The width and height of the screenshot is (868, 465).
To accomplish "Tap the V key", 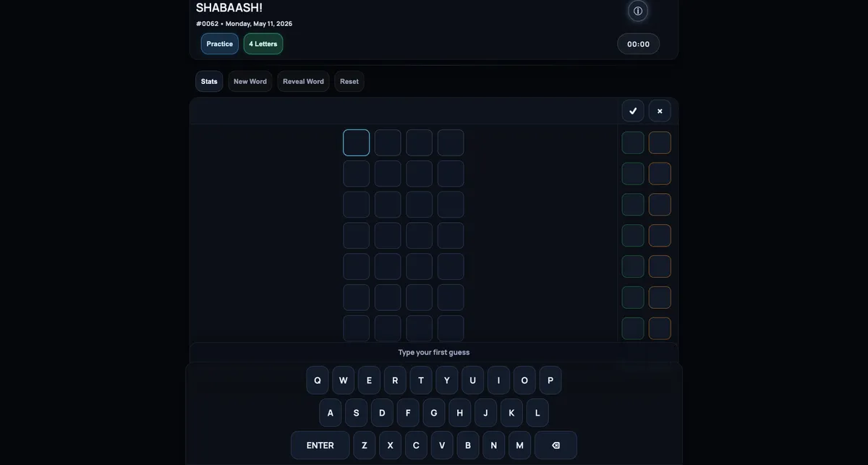I will [442, 445].
